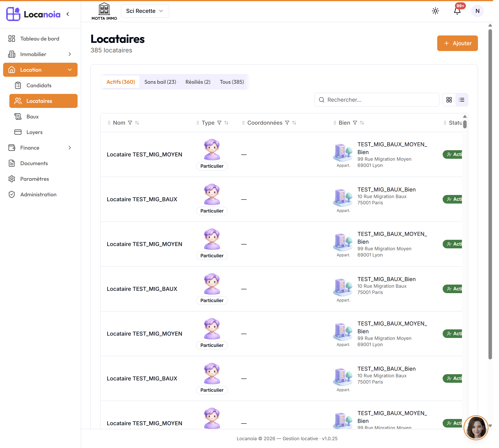This screenshot has height=448, width=499.
Task: Switch to Sans bail (23) tab
Action: pos(160,82)
